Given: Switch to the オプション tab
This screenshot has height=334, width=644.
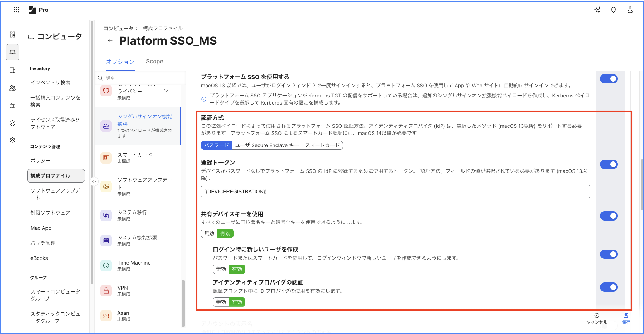Looking at the screenshot, I should pos(120,62).
